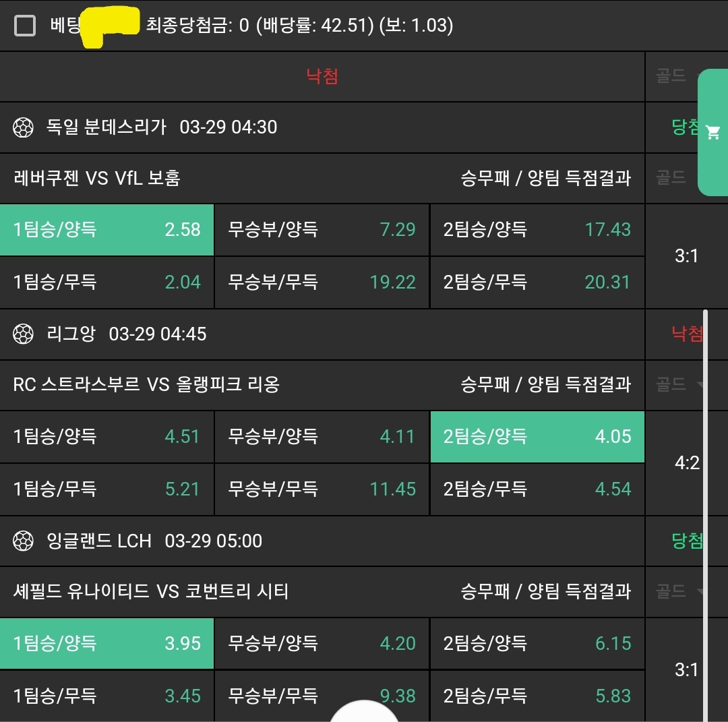The height and width of the screenshot is (722, 728).
Task: Open the 골드 dropdown next to the 낙첨 header
Action: (x=677, y=76)
